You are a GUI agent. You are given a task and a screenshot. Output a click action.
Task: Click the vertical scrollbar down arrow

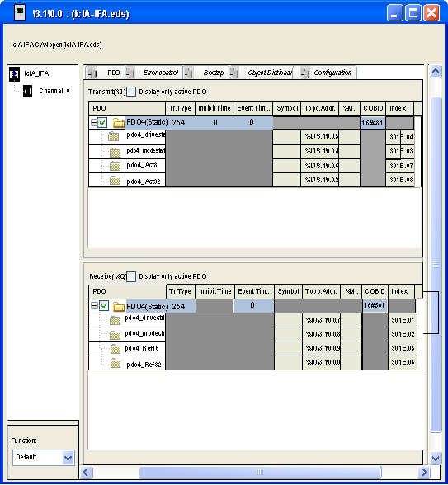[436, 458]
